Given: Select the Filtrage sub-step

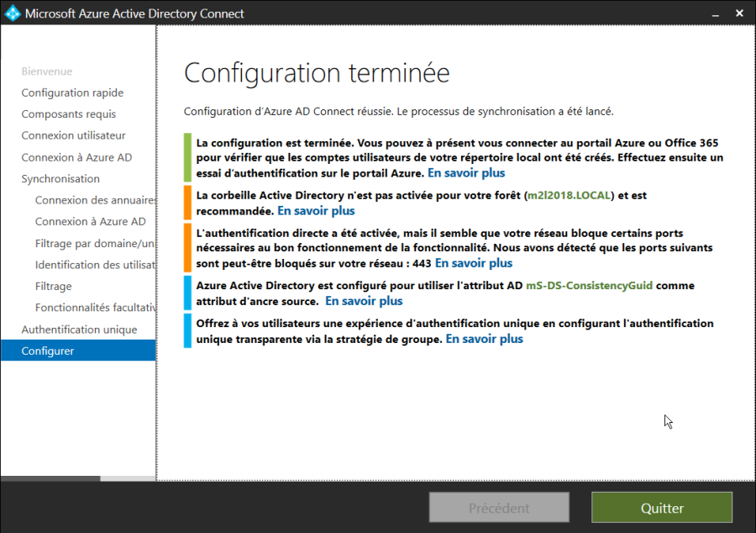Looking at the screenshot, I should click(53, 287).
